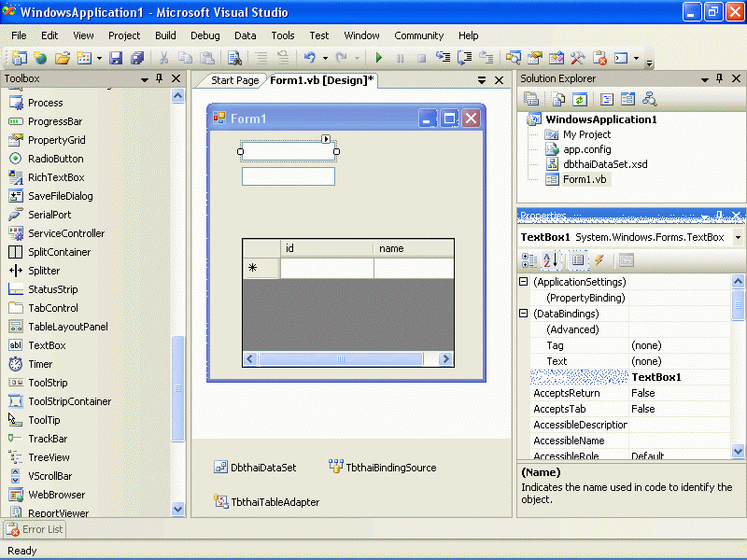Close the Toolbox panel
Image resolution: width=747 pixels, height=560 pixels.
point(176,78)
